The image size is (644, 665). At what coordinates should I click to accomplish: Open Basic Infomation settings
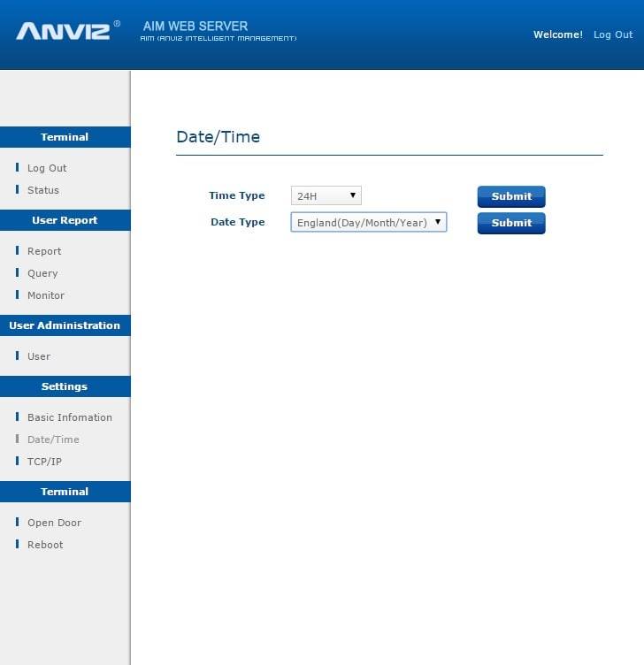click(x=69, y=417)
